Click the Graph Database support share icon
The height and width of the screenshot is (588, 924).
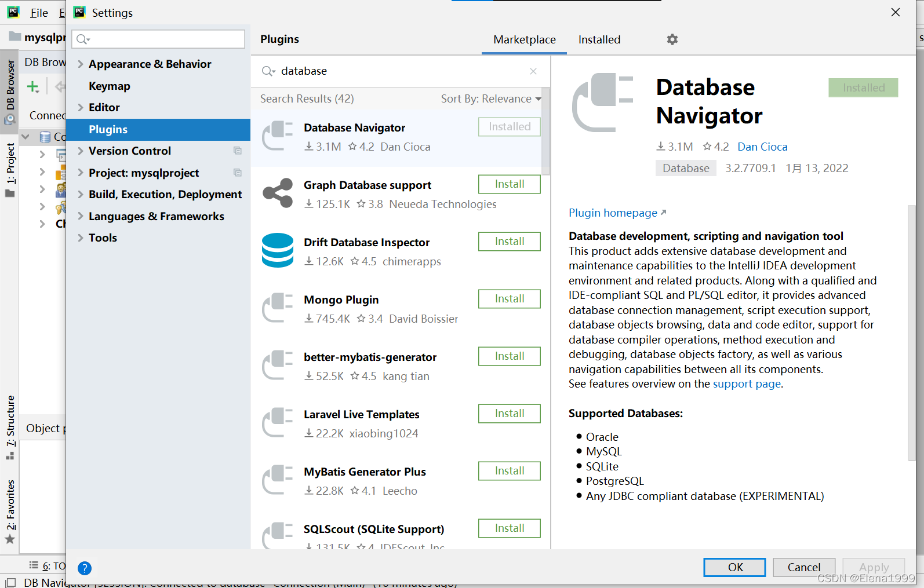(278, 193)
